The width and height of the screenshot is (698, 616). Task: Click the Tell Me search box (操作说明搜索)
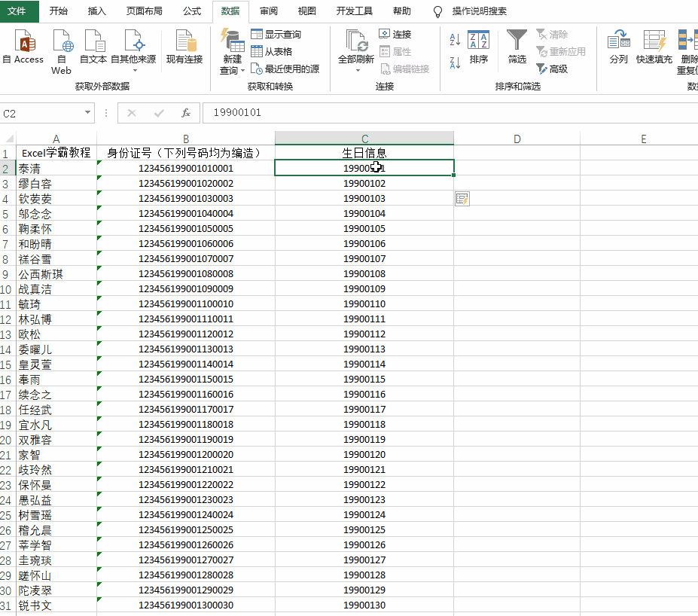click(479, 11)
